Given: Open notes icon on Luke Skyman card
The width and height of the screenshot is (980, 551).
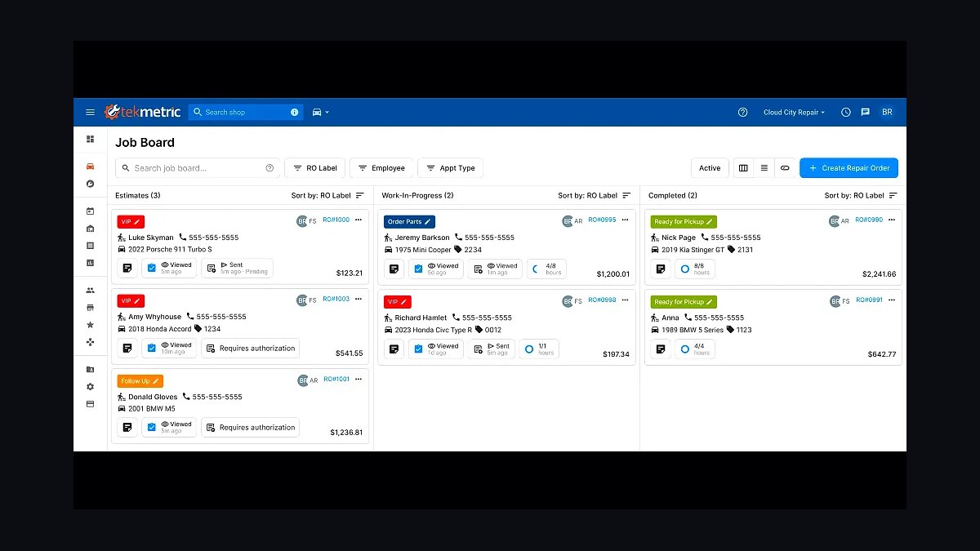Looking at the screenshot, I should click(127, 268).
